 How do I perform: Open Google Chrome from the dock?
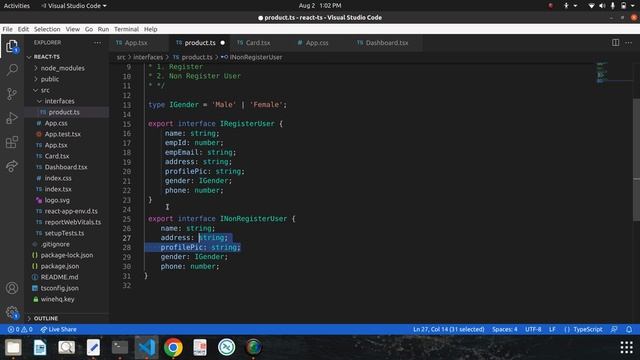pyautogui.click(x=173, y=347)
